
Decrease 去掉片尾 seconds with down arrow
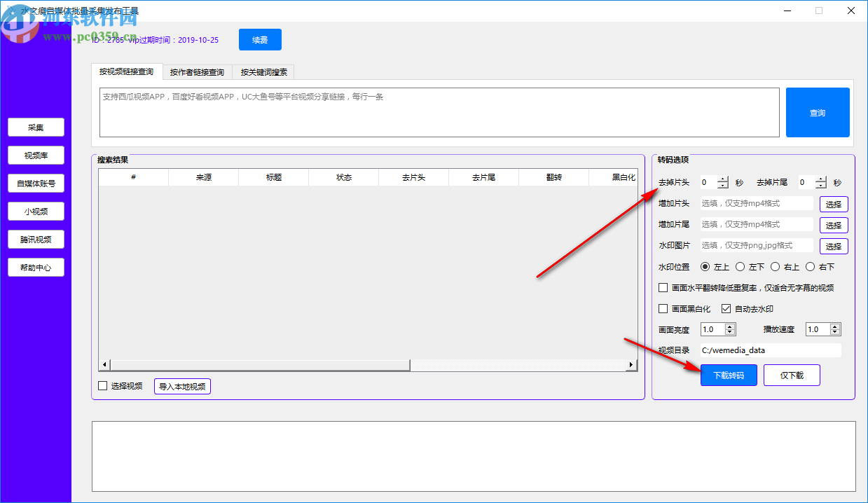820,186
